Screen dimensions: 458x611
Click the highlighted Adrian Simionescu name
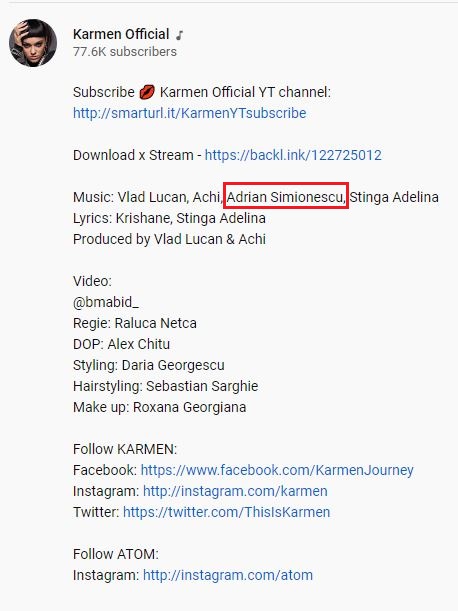pyautogui.click(x=286, y=197)
